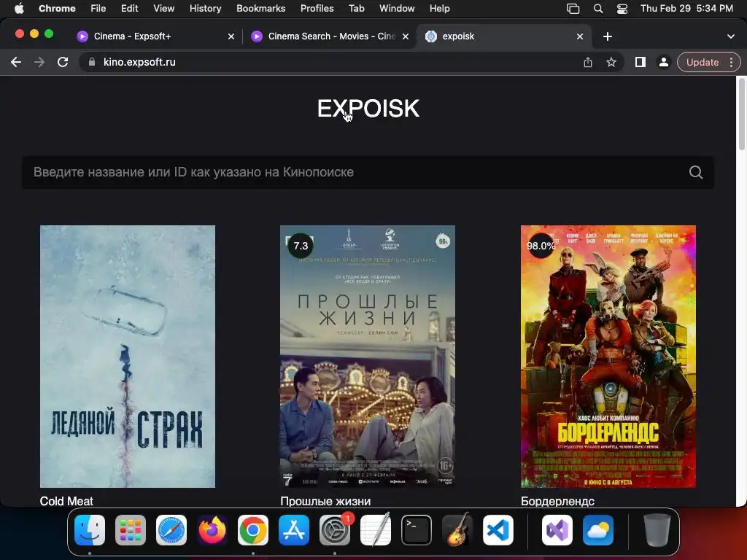This screenshot has width=747, height=560.
Task: Toggle the Chrome side panel icon
Action: coord(640,62)
